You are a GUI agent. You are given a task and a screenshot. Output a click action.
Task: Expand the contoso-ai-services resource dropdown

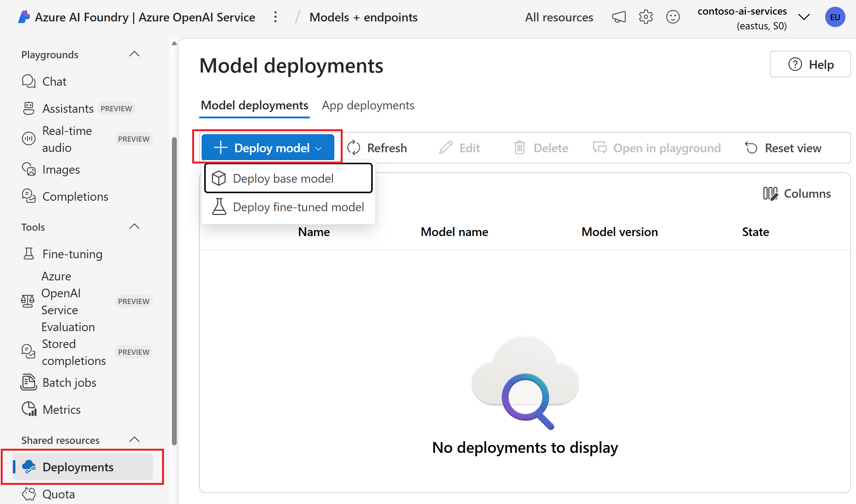804,17
